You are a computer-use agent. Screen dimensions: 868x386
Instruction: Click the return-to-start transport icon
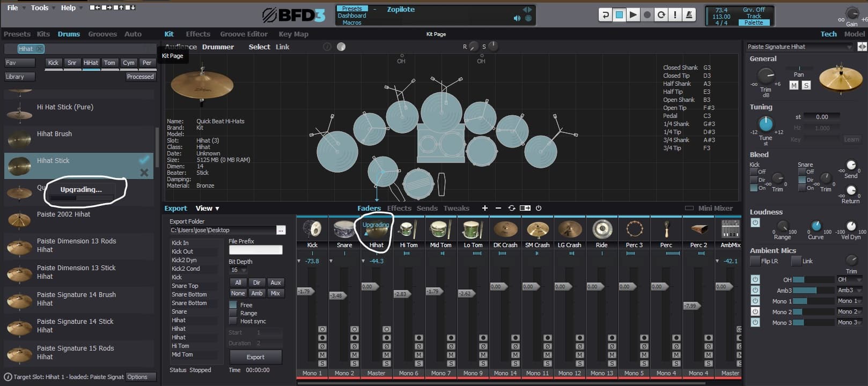click(x=606, y=15)
